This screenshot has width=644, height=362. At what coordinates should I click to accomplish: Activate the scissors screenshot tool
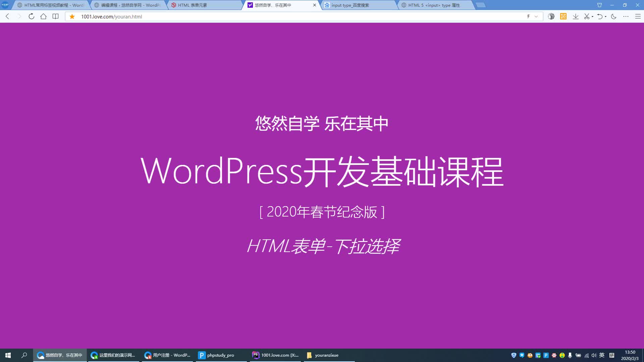[x=587, y=16]
